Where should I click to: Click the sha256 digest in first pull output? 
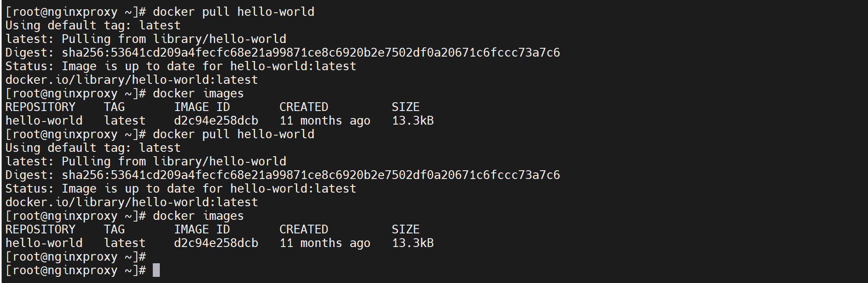click(311, 53)
